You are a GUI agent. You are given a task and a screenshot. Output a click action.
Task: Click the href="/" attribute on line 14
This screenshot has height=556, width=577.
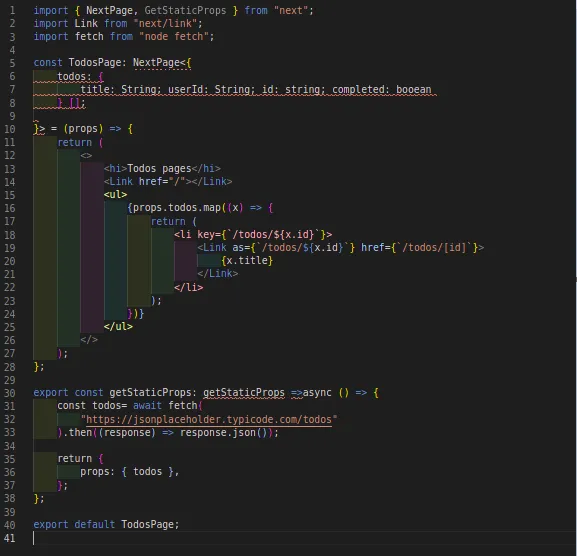pyautogui.click(x=162, y=181)
